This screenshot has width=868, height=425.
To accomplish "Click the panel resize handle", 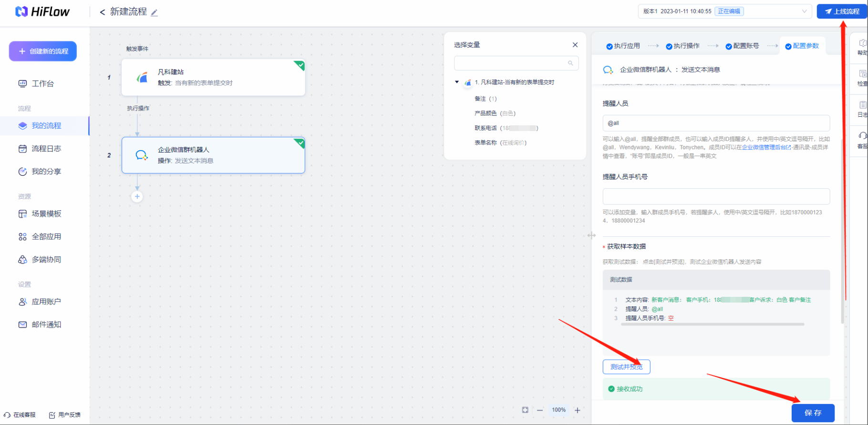I will [591, 235].
